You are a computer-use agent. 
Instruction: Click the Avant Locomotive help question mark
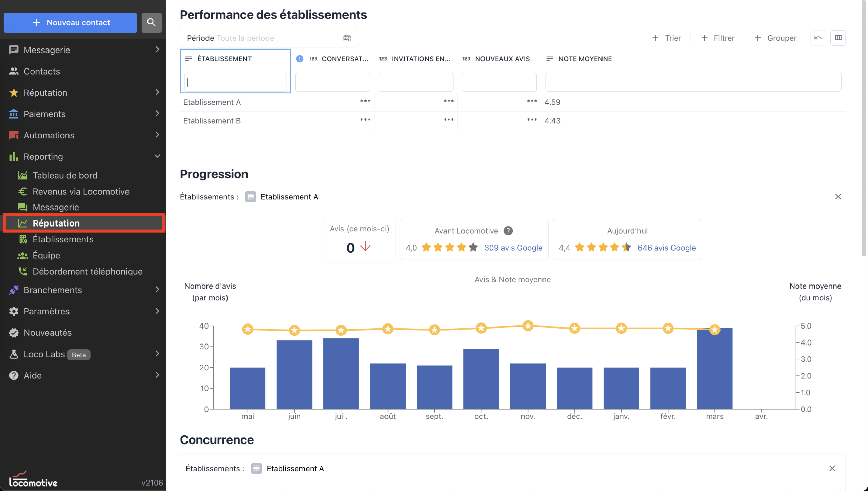pyautogui.click(x=508, y=231)
